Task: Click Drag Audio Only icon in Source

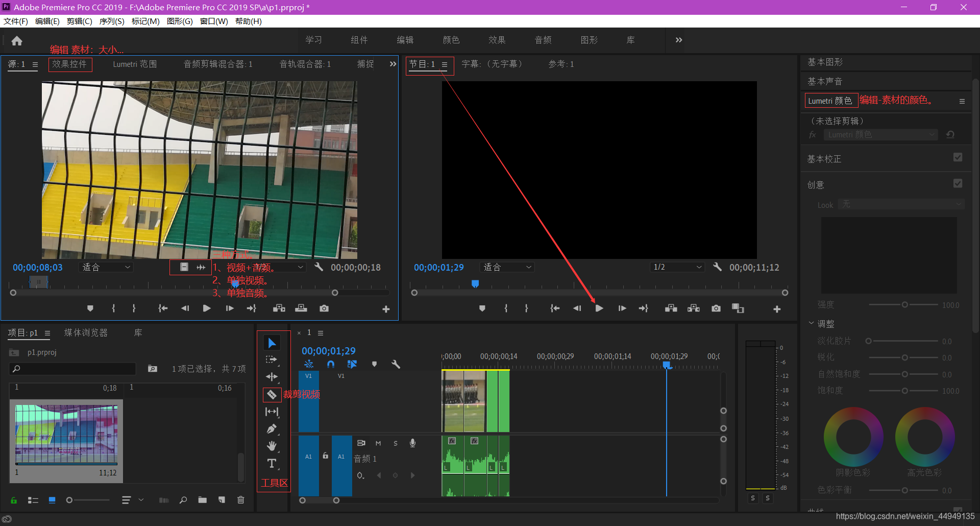Action: pos(201,267)
